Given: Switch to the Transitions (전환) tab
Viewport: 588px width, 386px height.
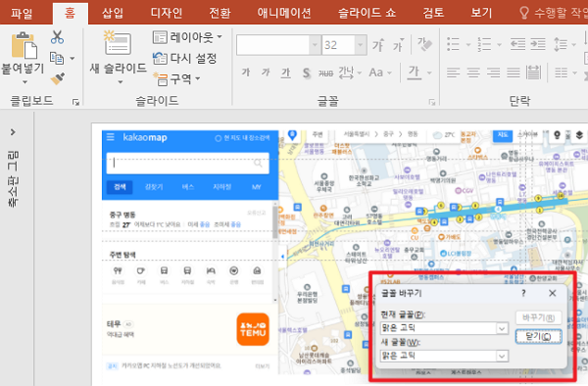Looking at the screenshot, I should [220, 13].
